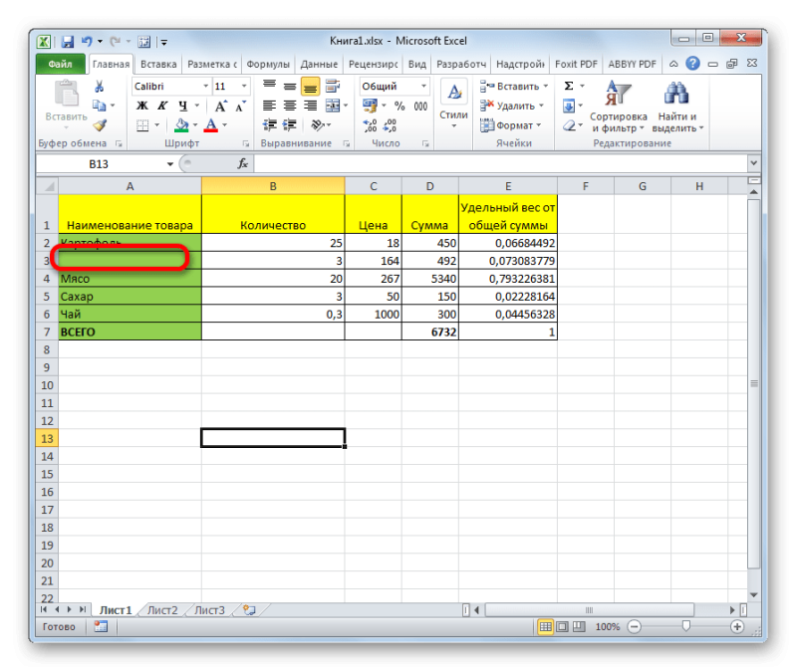Zoom in with the plus button
This screenshot has height=672, width=797.
(x=737, y=627)
